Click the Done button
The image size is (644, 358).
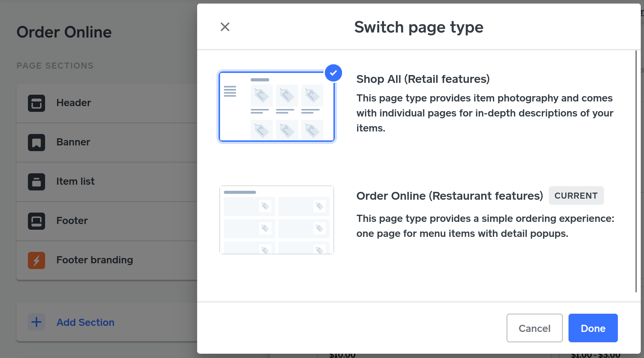coord(593,328)
